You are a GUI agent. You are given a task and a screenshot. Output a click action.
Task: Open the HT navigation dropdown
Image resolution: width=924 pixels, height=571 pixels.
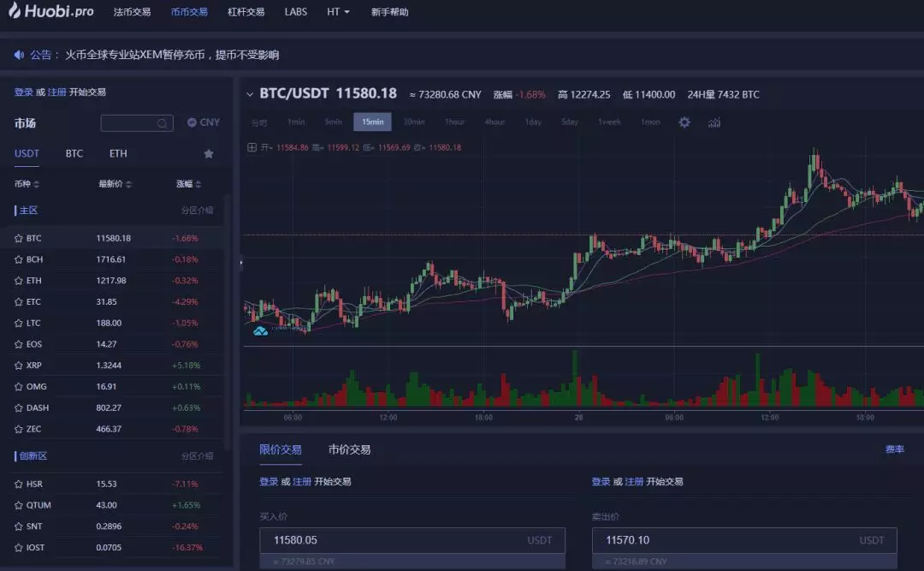(x=337, y=12)
